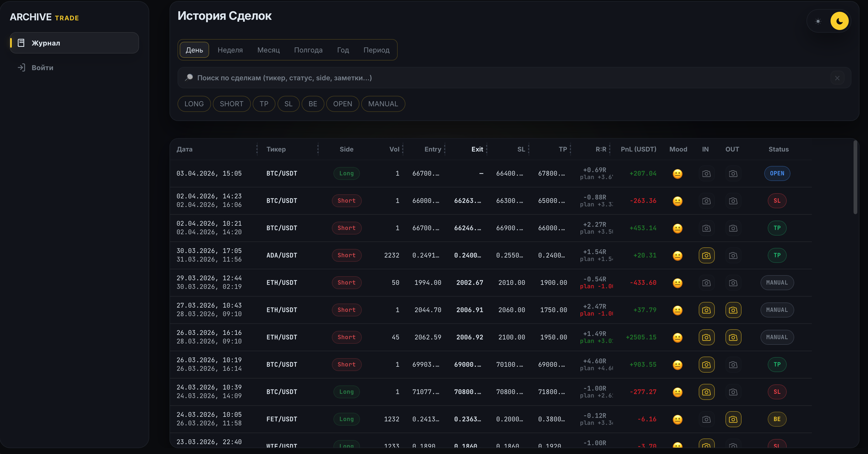Switch to the Неделя period tab
The width and height of the screenshot is (868, 454).
(230, 50)
